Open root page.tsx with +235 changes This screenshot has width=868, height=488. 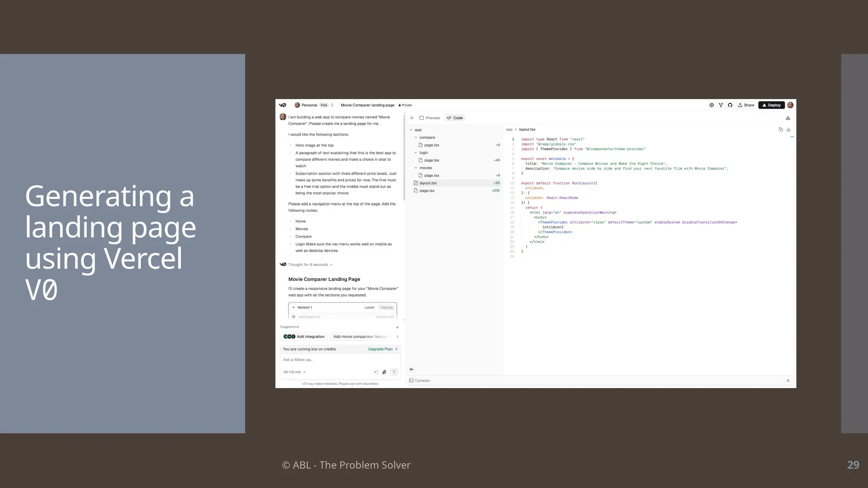(x=457, y=191)
